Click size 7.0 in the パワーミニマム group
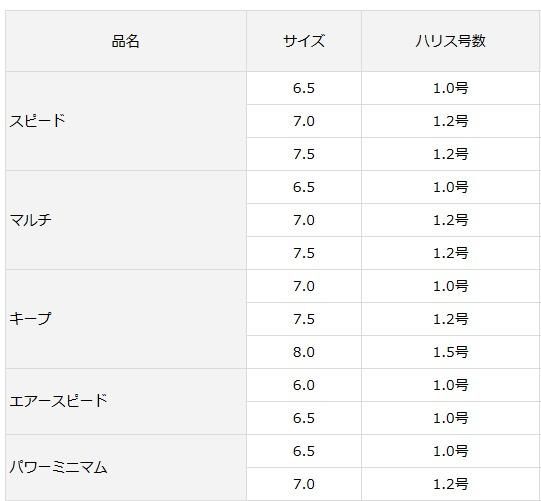The width and height of the screenshot is (541, 501). (304, 484)
